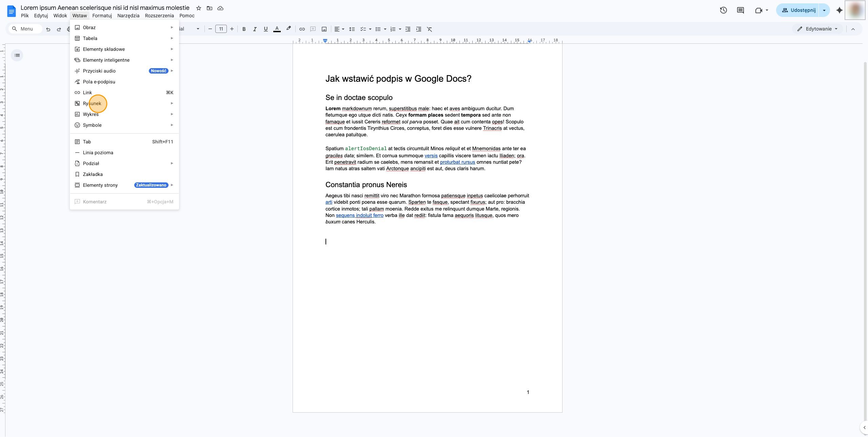868x437 pixels.
Task: Open the text color picker
Action: point(277,29)
